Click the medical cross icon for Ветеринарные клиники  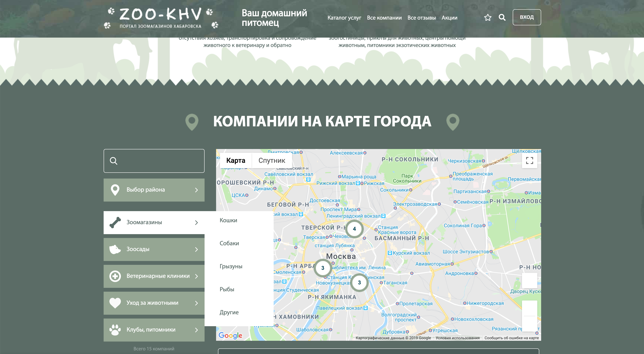115,276
